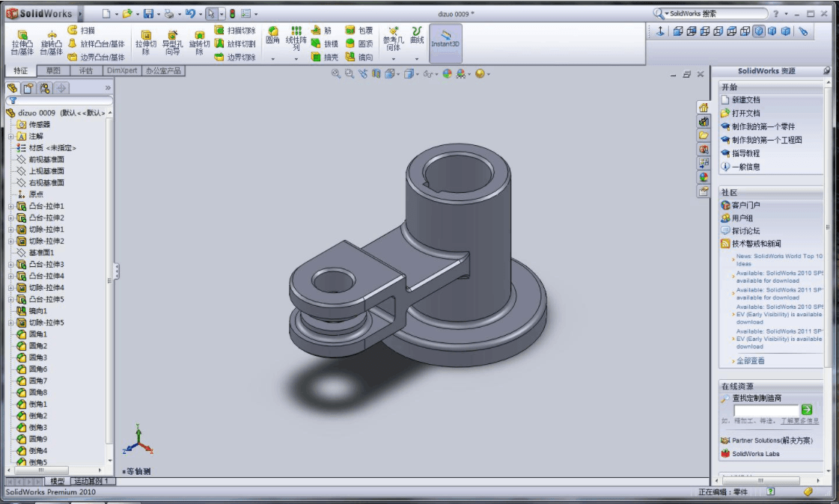
Task: Click the 拉伸凸台/基体 extrude boss tool
Action: tap(22, 43)
